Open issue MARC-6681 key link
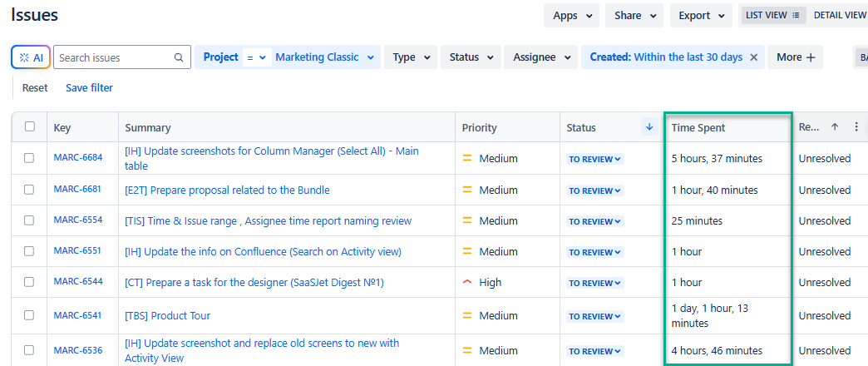 77,189
